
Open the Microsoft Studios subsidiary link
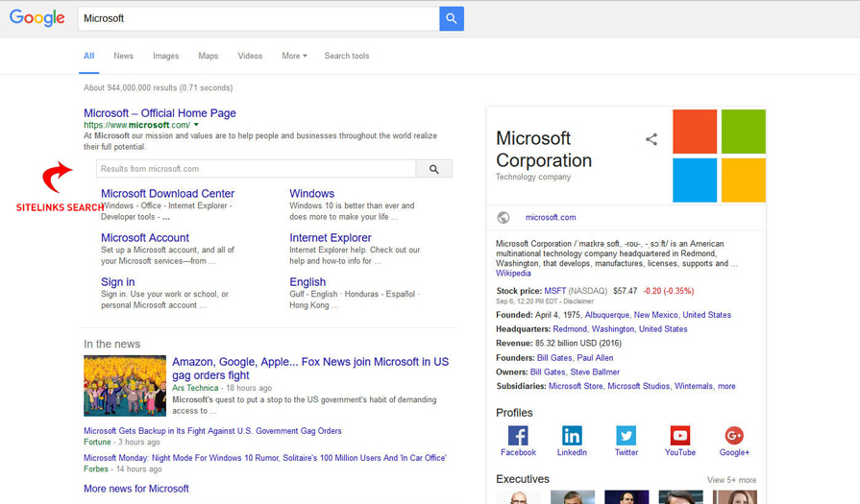(x=638, y=386)
